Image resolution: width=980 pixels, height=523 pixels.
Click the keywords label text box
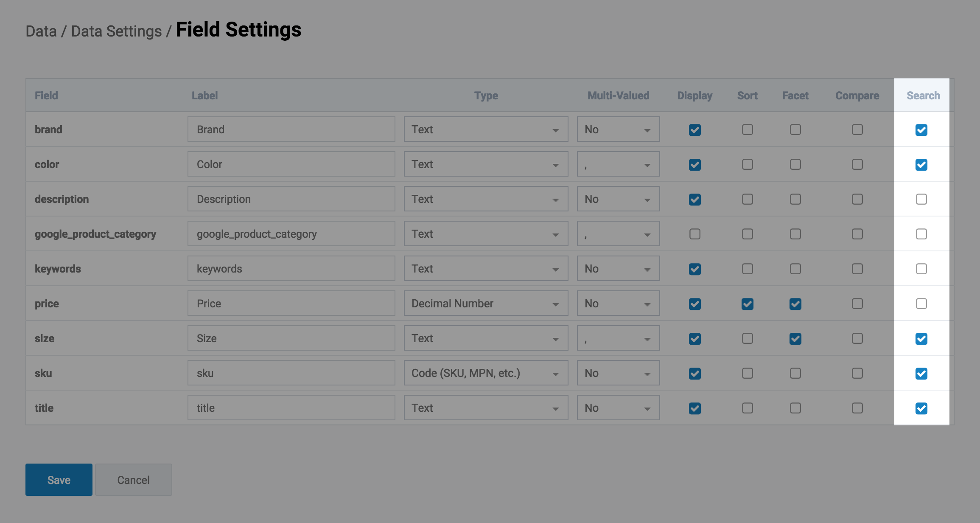click(x=291, y=269)
